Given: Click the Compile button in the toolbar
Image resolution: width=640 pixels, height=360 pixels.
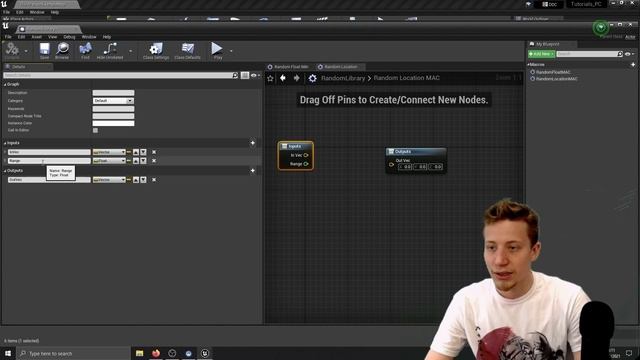Looking at the screenshot, I should click(12, 51).
